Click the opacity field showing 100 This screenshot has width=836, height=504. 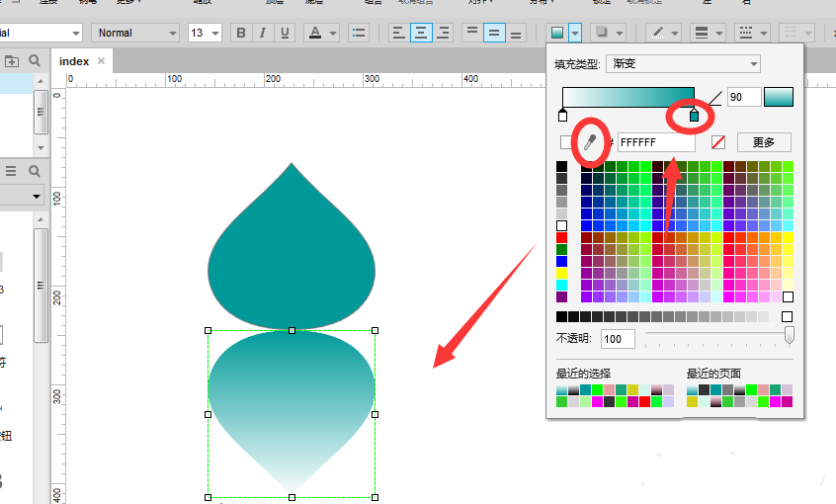click(618, 339)
